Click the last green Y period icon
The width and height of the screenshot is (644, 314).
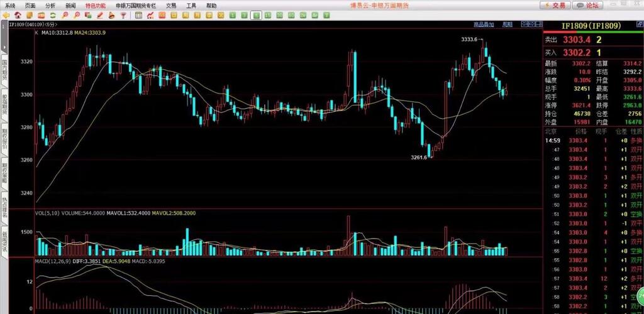pyautogui.click(x=326, y=16)
